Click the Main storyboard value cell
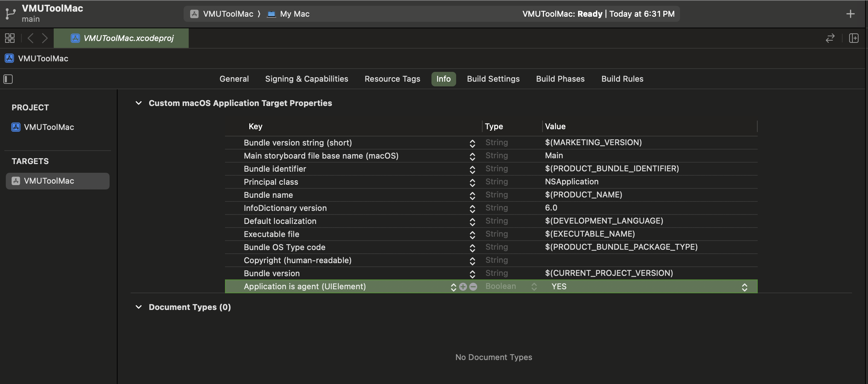The image size is (868, 384). click(554, 155)
